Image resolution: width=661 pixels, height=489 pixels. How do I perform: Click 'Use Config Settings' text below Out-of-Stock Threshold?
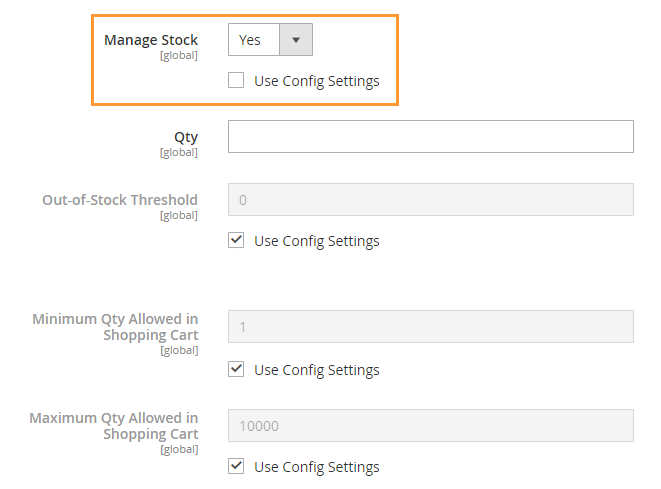coord(317,241)
